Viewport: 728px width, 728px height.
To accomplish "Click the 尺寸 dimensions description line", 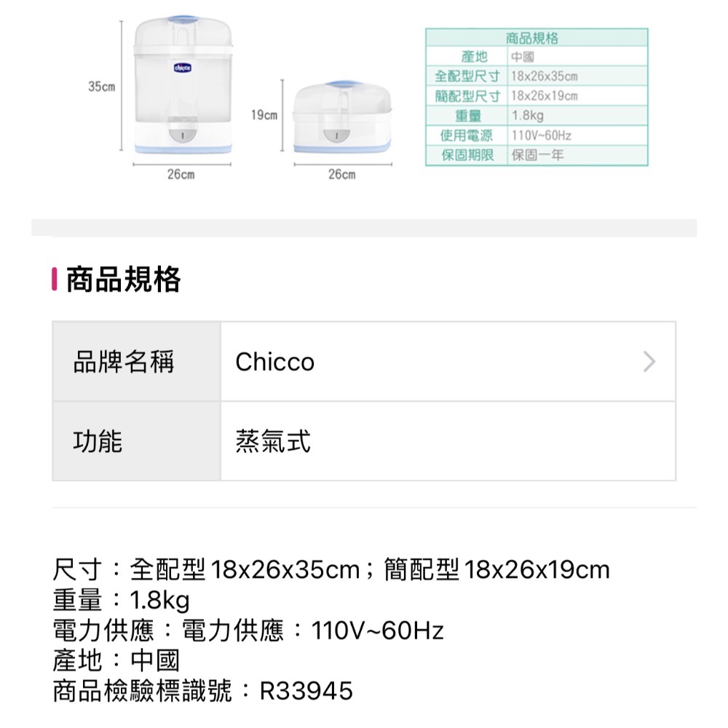I will (x=331, y=571).
